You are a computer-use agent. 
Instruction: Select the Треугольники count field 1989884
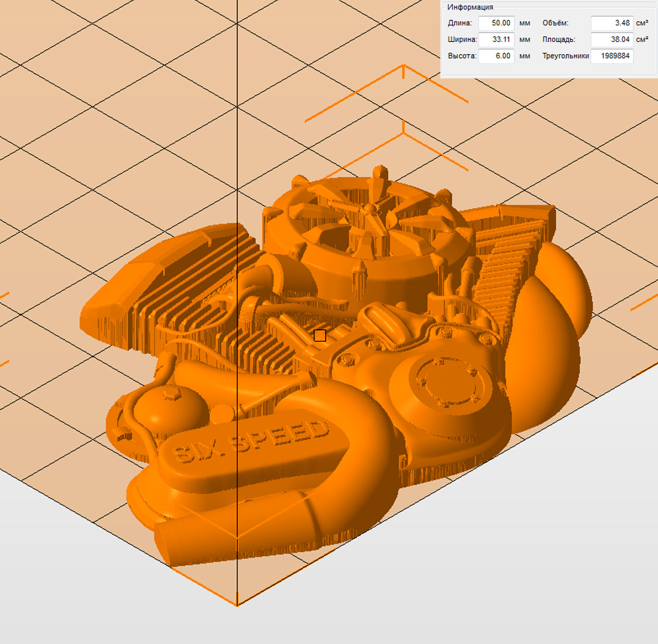[611, 56]
